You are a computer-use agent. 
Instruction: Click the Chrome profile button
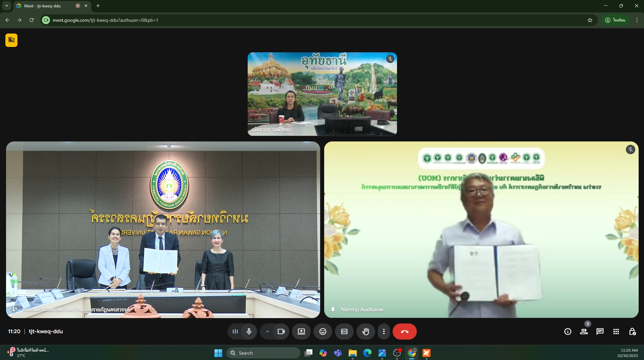(615, 20)
